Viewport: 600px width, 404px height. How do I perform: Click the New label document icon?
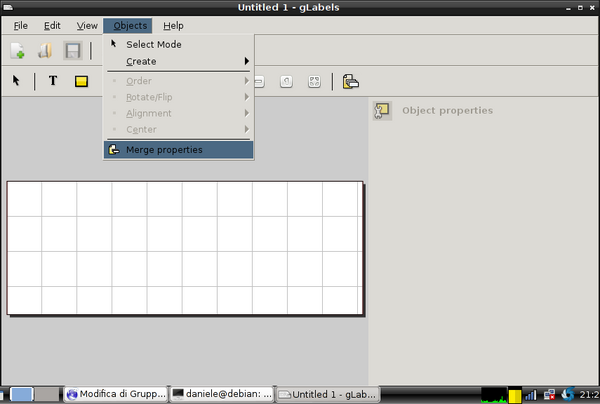pyautogui.click(x=18, y=50)
